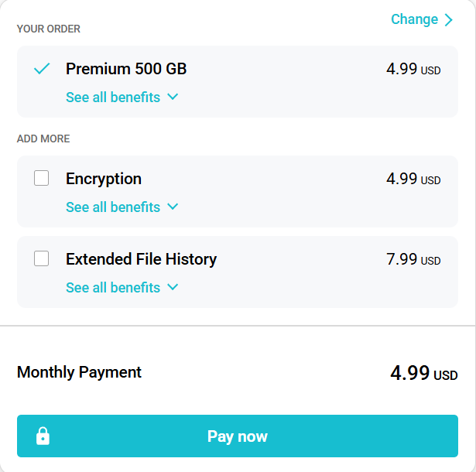Screen dimensions: 476x472
Task: Expand benefits chevron under Extended File History
Action: (x=173, y=288)
